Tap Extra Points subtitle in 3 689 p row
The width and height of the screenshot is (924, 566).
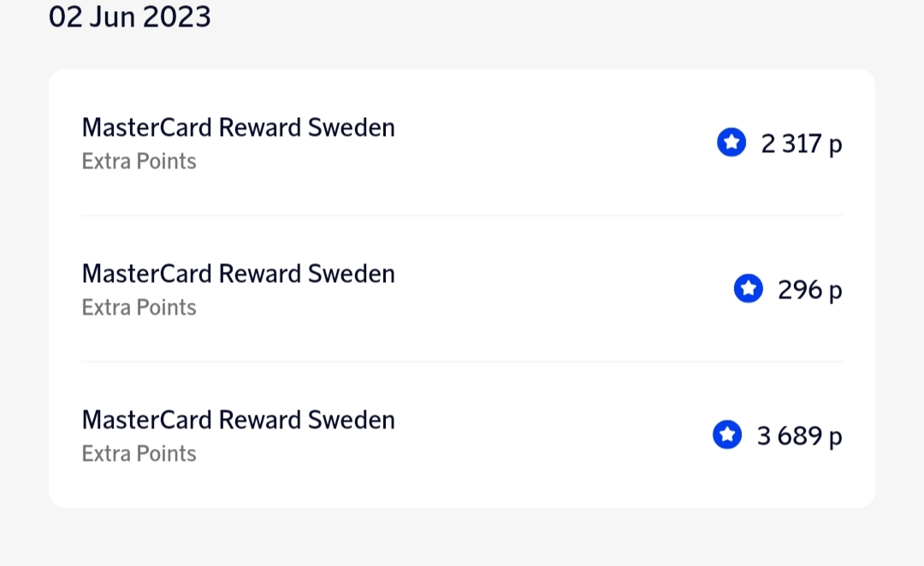pyautogui.click(x=139, y=454)
